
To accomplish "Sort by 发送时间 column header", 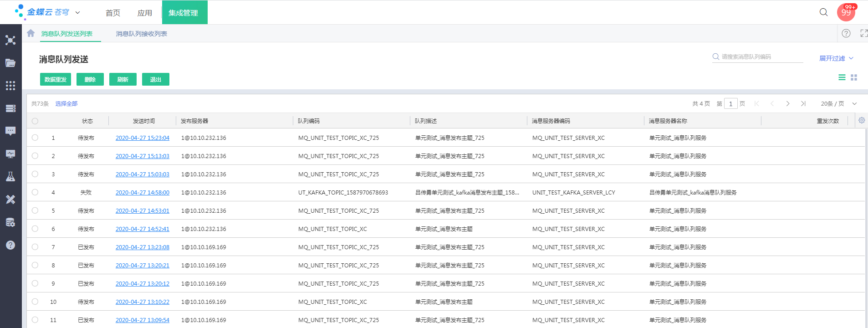I will tap(144, 121).
